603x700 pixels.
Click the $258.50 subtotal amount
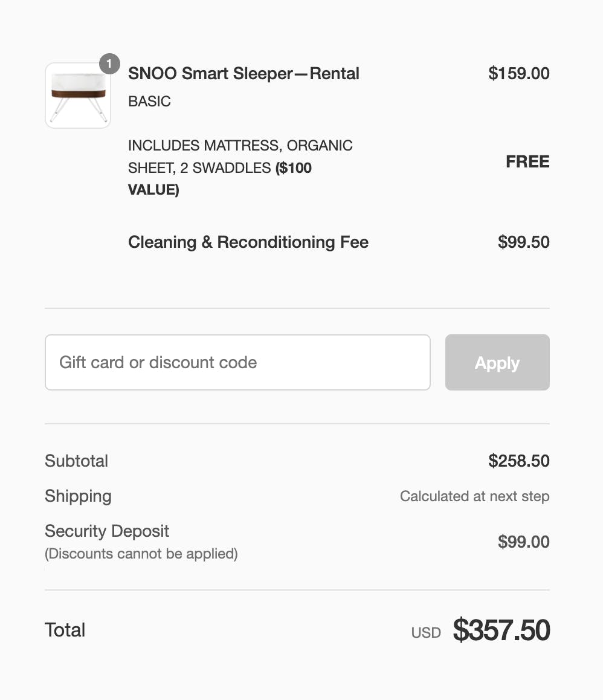point(518,461)
